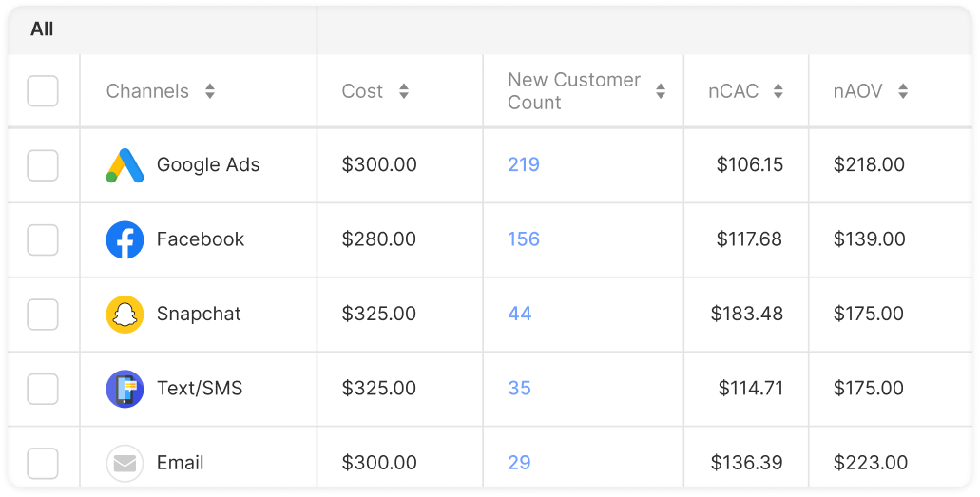Click the Snapchat ghost icon
The image size is (980, 497).
[x=125, y=314]
